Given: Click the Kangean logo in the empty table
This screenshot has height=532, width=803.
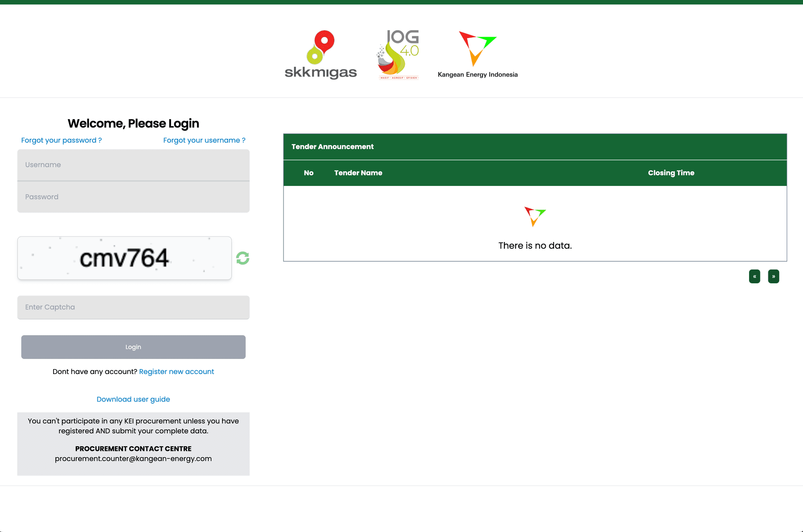Looking at the screenshot, I should click(534, 216).
